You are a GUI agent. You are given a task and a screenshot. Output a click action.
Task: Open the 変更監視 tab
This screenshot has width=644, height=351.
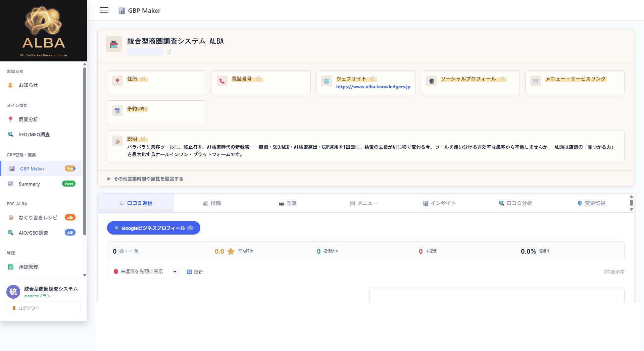[591, 203]
